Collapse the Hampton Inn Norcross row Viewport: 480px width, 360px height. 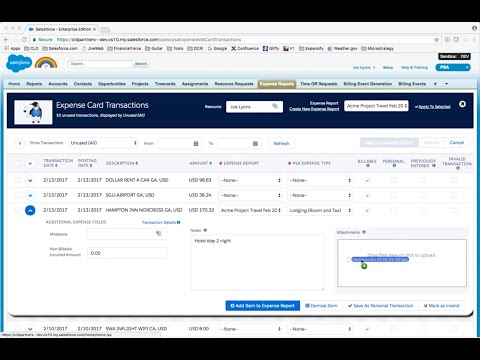[30, 210]
